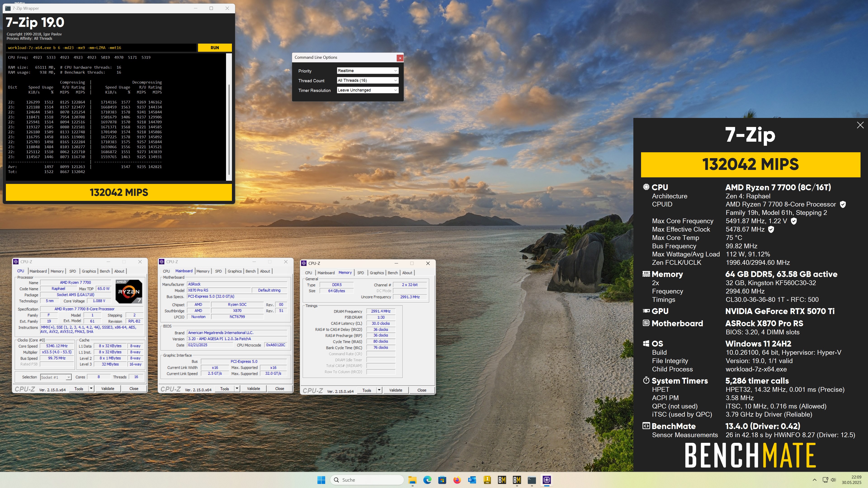Screen dimensions: 868x488
Task: Click the shield beside Max Core Frequency
Action: (x=794, y=221)
